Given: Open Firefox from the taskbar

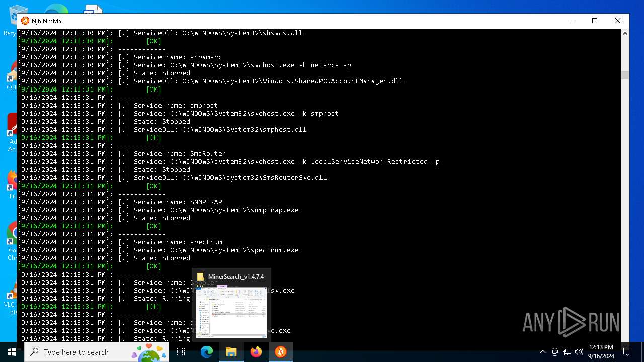Looking at the screenshot, I should tap(256, 352).
